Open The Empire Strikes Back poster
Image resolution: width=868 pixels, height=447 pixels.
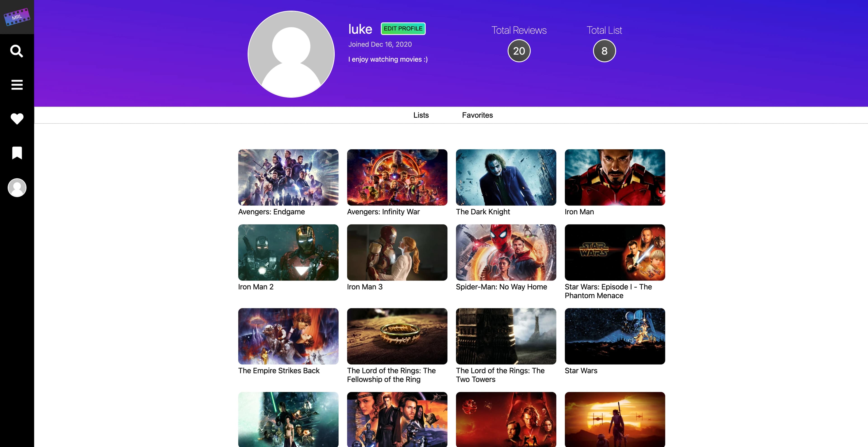coord(288,336)
